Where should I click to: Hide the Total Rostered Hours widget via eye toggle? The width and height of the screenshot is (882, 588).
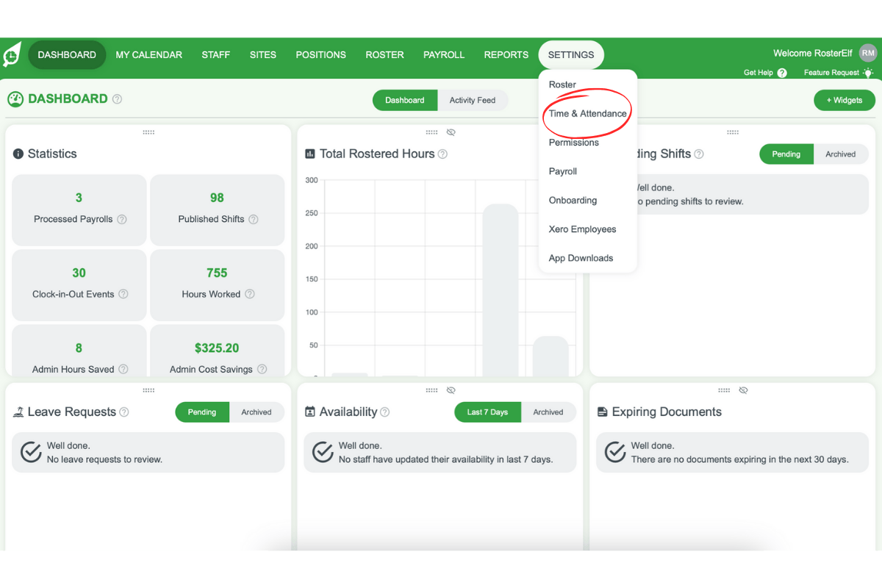click(451, 132)
